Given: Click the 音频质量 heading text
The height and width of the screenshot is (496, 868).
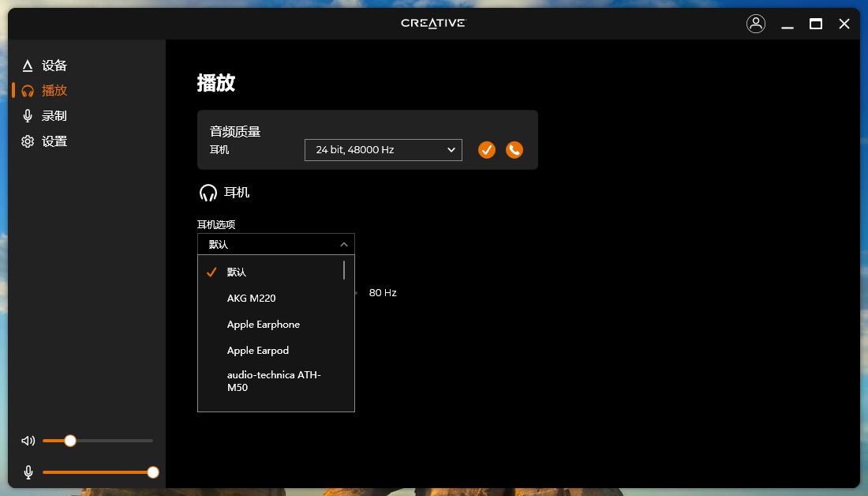Looking at the screenshot, I should pyautogui.click(x=235, y=132).
